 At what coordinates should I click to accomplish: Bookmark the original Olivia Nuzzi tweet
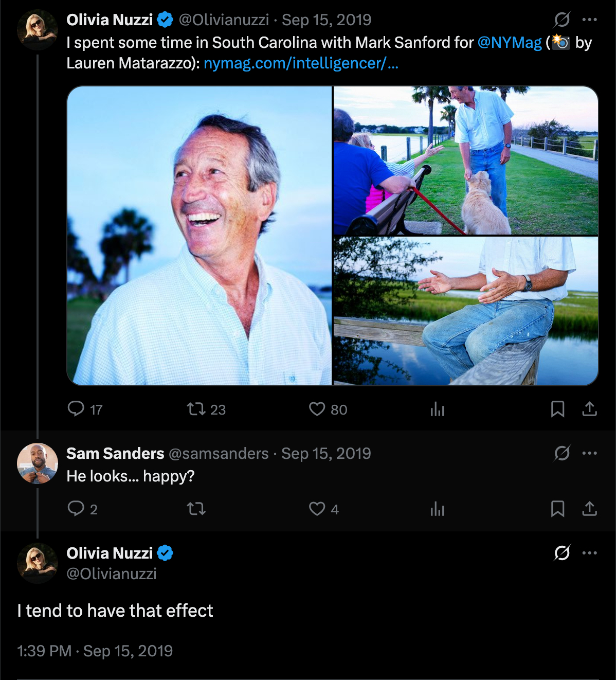(557, 409)
